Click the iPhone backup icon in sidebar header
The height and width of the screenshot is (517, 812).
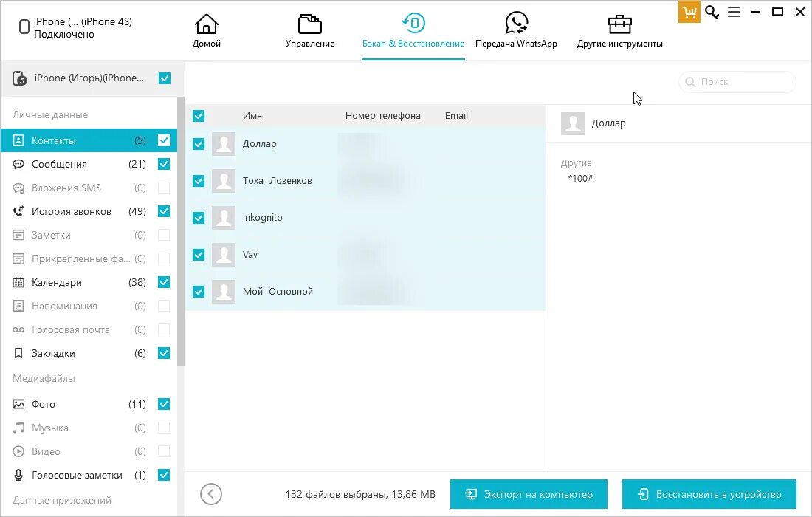[x=20, y=78]
